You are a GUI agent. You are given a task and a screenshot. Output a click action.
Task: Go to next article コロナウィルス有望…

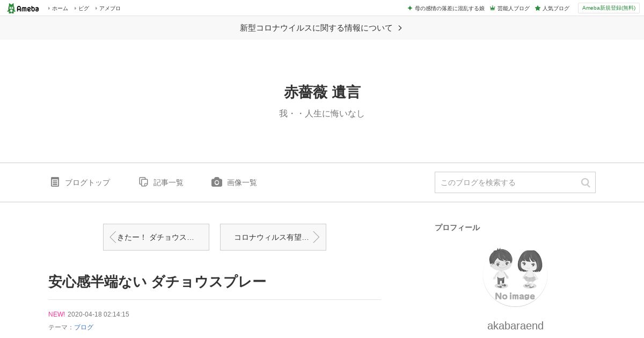273,237
